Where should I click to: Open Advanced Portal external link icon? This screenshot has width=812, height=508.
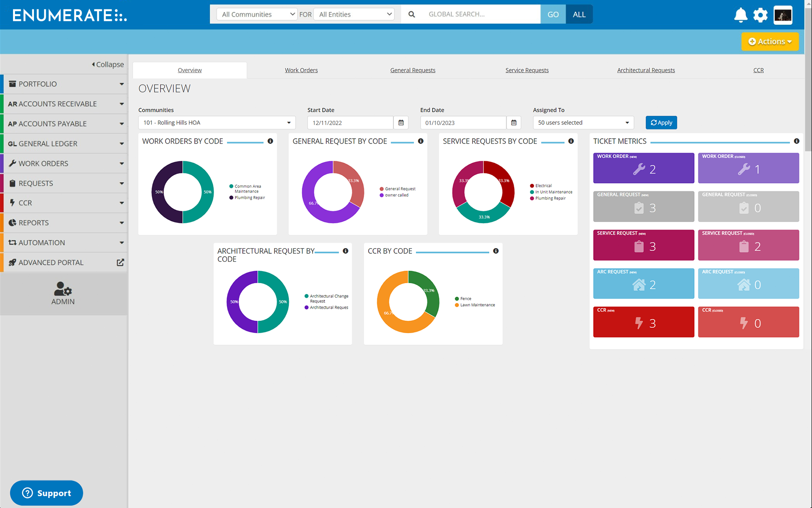pyautogui.click(x=120, y=262)
